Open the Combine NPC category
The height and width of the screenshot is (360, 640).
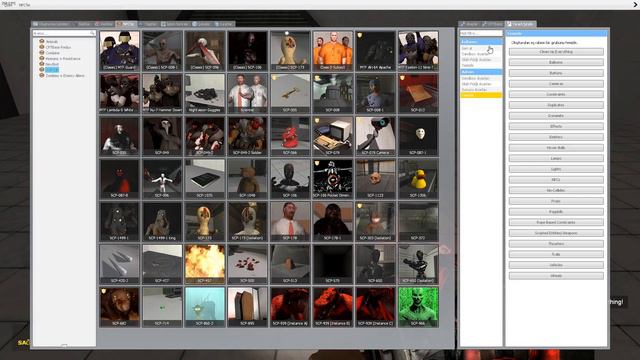tap(52, 53)
